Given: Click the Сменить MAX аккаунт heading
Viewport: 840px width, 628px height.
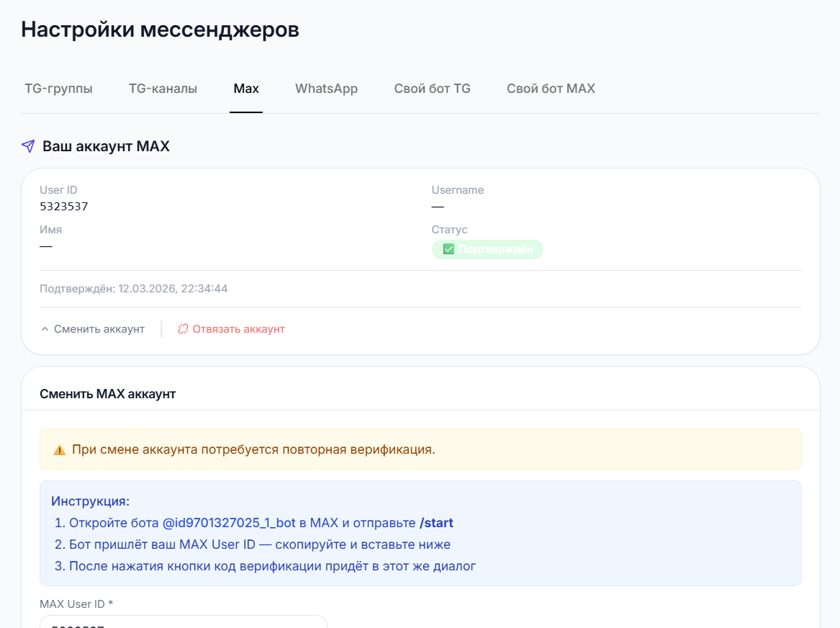Looking at the screenshot, I should click(108, 394).
